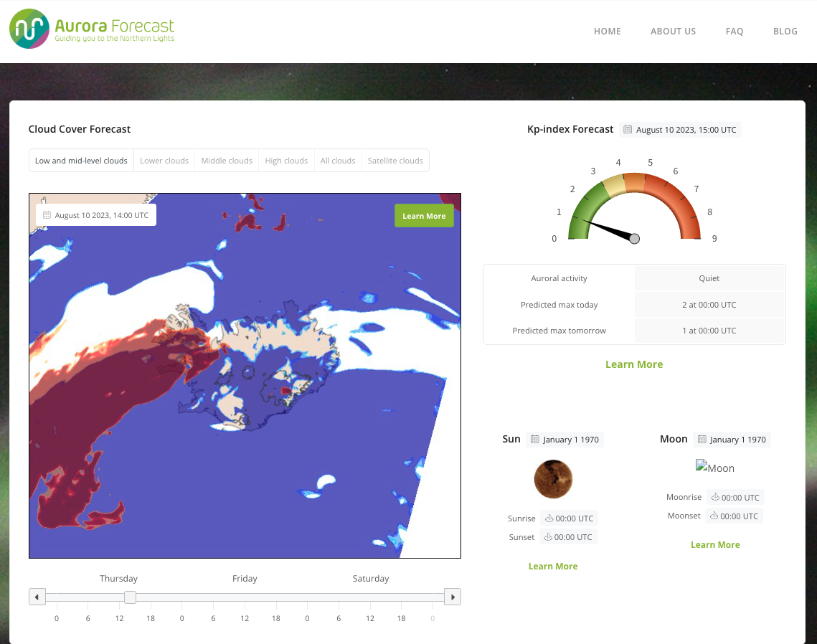Step timeline forward with right arrow
Viewport: 817px width, 644px height.
click(x=453, y=597)
